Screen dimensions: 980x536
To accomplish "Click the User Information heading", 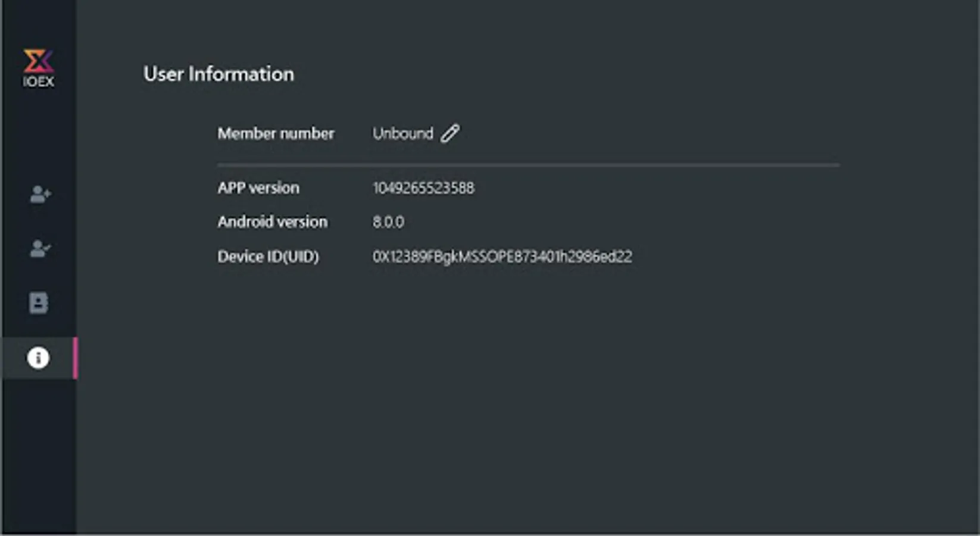I will (219, 74).
